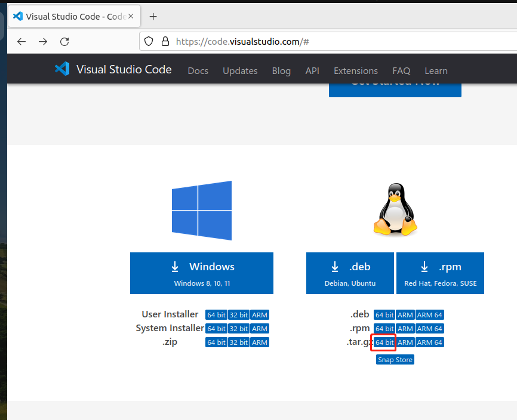517x420 pixels.
Task: Click the browser forward arrow
Action: coord(43,41)
